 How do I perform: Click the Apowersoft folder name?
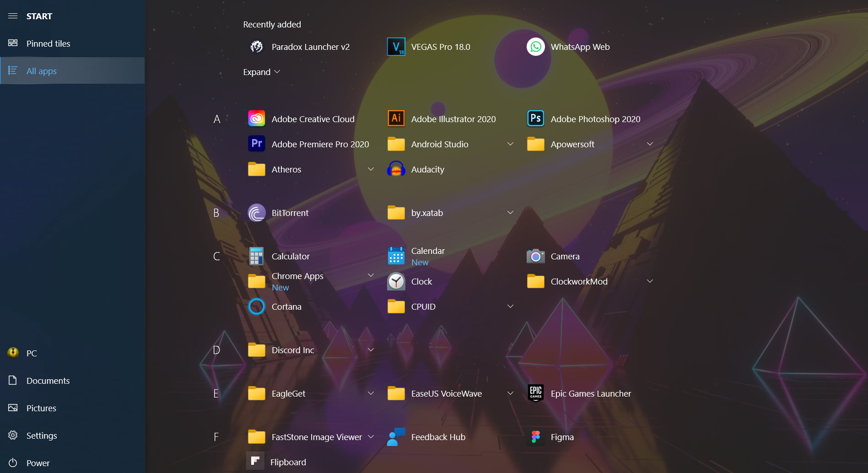click(572, 144)
